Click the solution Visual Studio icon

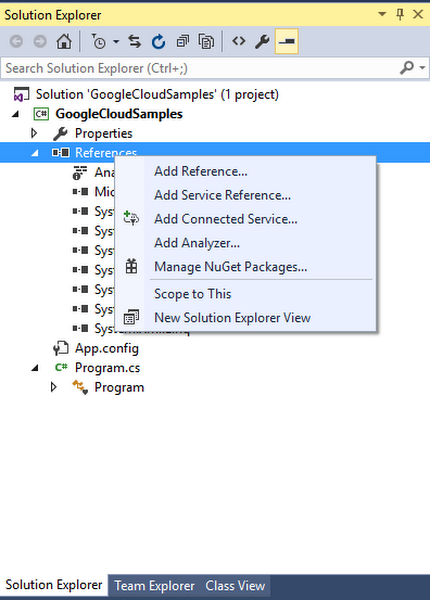tap(21, 95)
